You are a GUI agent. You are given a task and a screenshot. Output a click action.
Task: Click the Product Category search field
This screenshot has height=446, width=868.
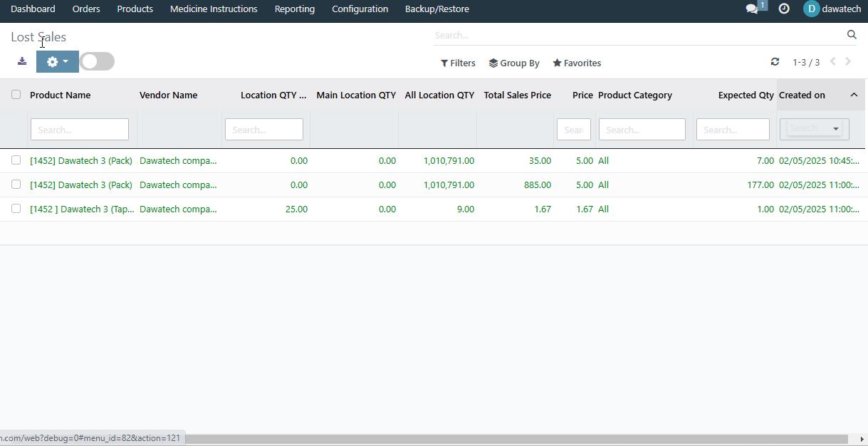(642, 130)
